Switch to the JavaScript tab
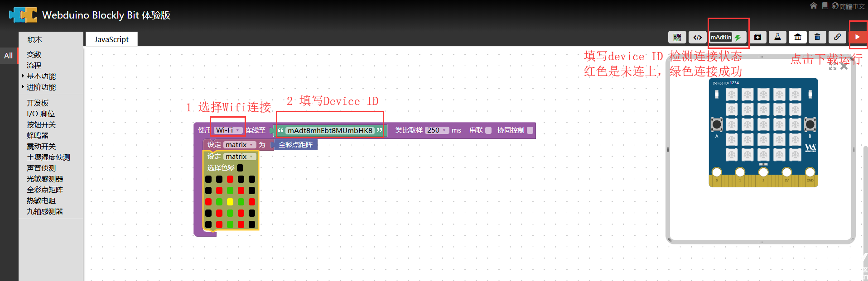 111,39
